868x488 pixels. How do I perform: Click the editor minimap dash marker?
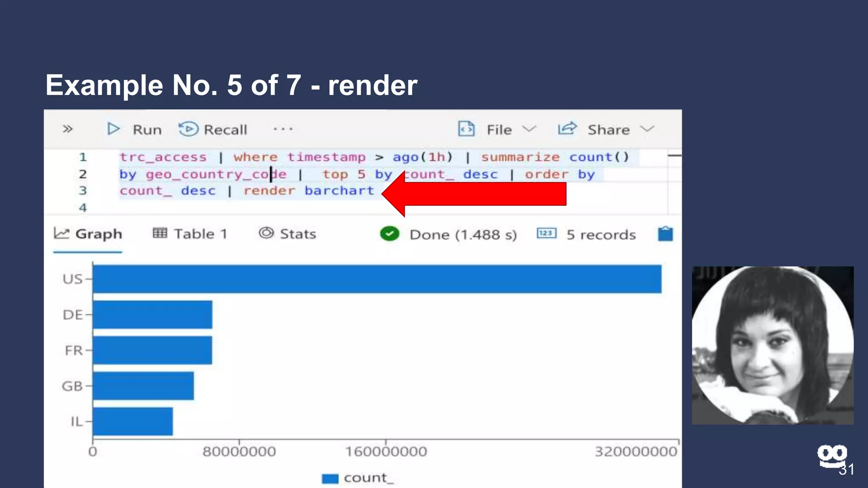point(674,155)
